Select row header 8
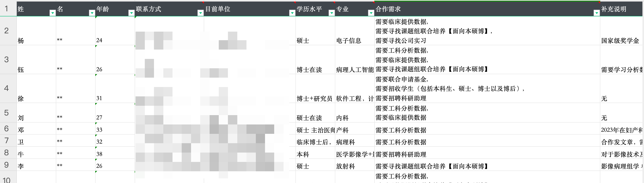644x183 pixels. click(x=8, y=153)
